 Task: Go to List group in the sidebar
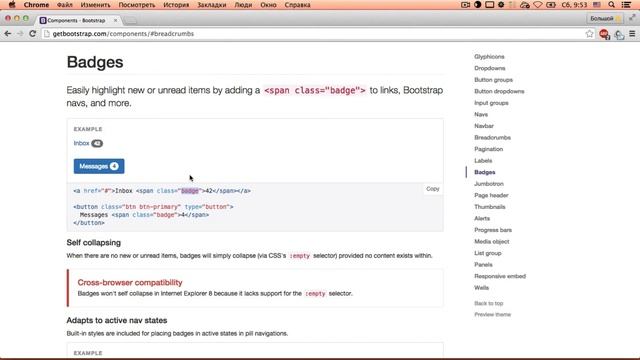[487, 253]
